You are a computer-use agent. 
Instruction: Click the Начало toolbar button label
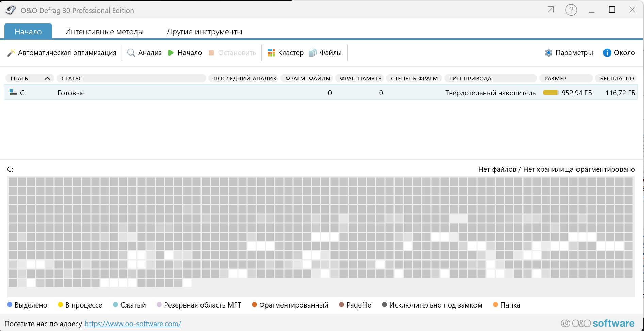(x=190, y=53)
